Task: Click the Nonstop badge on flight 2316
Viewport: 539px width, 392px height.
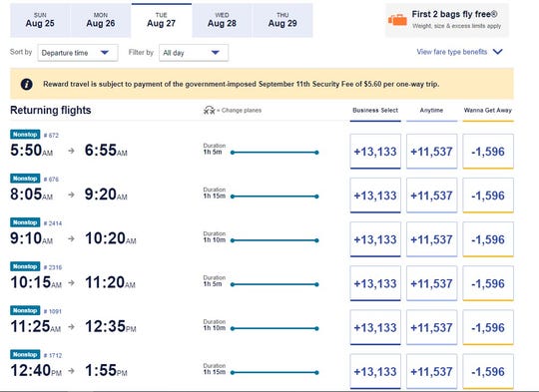Action: click(25, 266)
